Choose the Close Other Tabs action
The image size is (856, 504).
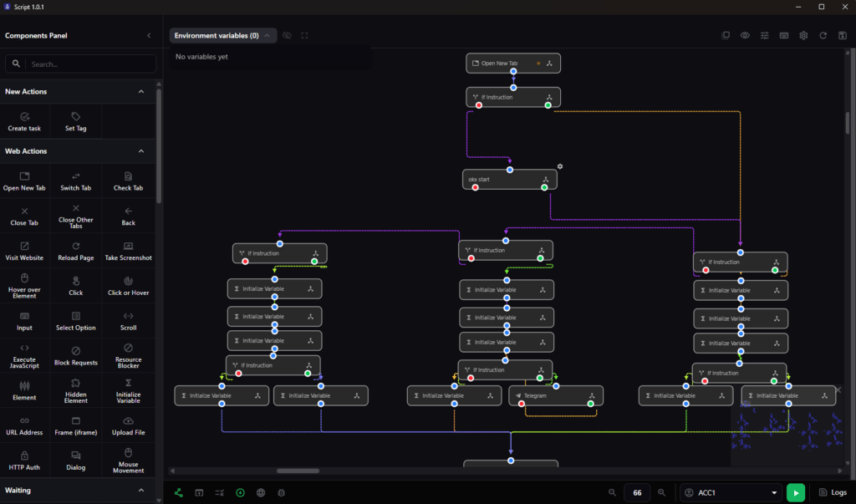tap(76, 216)
